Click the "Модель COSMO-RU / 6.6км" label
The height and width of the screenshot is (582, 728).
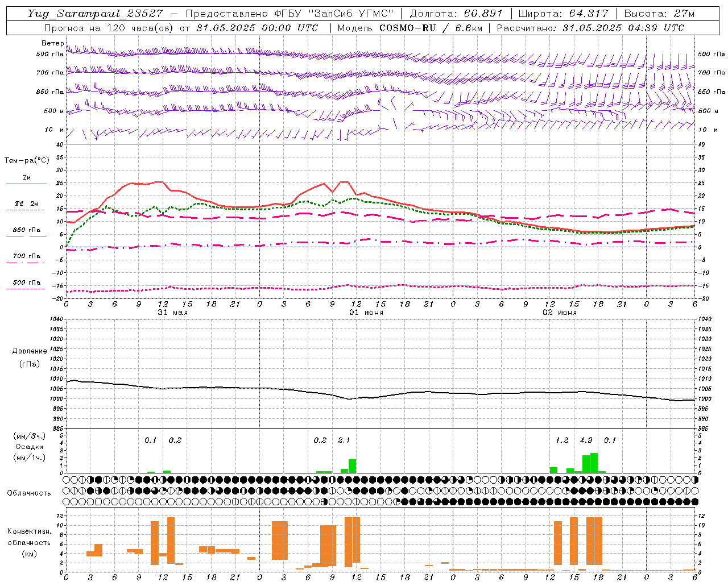click(409, 28)
